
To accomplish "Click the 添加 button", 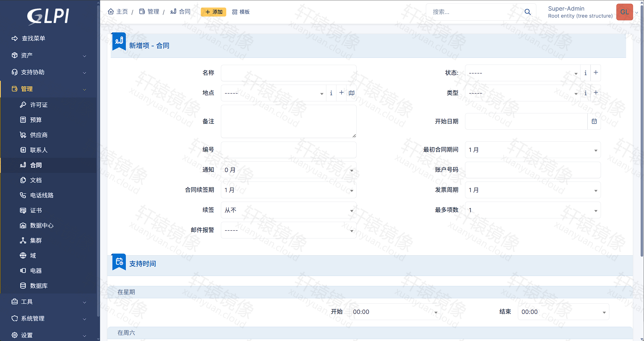I will click(213, 12).
